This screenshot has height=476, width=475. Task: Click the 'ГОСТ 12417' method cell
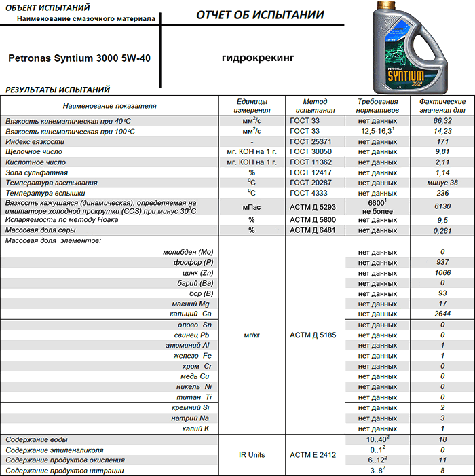311,172
